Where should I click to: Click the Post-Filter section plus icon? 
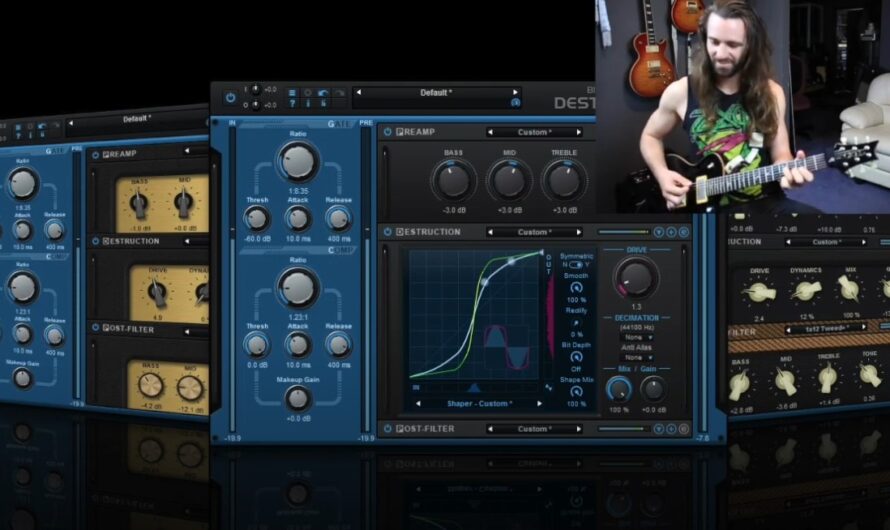coord(671,429)
